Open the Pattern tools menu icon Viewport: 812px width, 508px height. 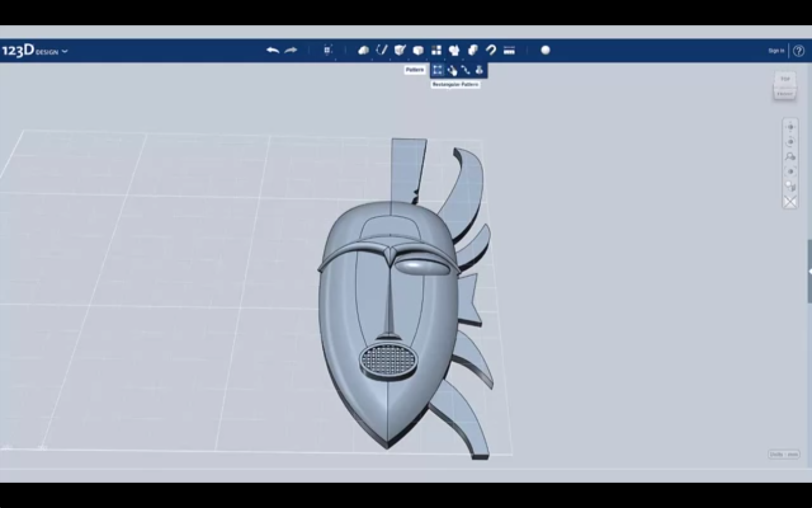(436, 50)
